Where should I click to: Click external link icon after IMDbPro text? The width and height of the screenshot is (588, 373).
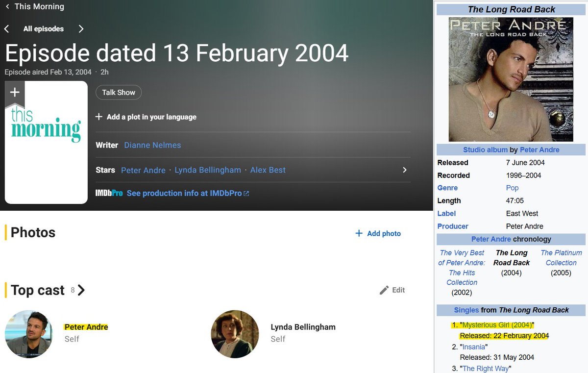click(x=246, y=194)
